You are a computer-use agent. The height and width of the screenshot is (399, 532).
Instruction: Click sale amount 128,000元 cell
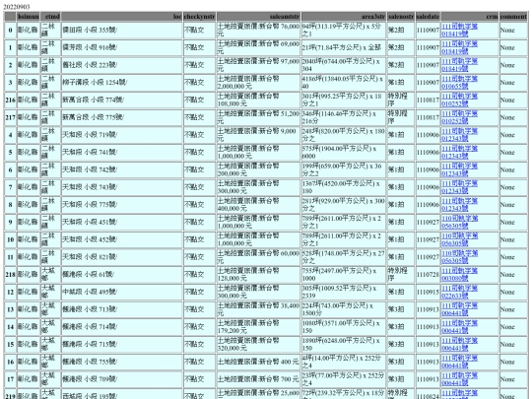(x=258, y=275)
